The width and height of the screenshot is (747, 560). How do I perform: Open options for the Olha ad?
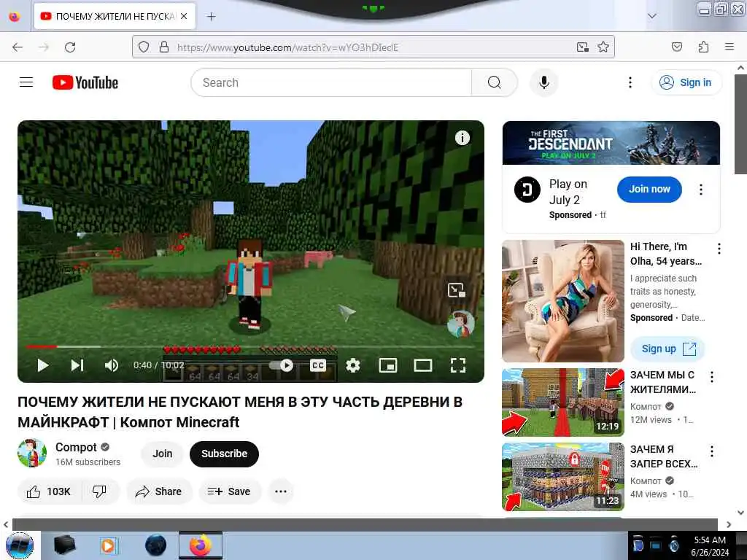pos(719,248)
